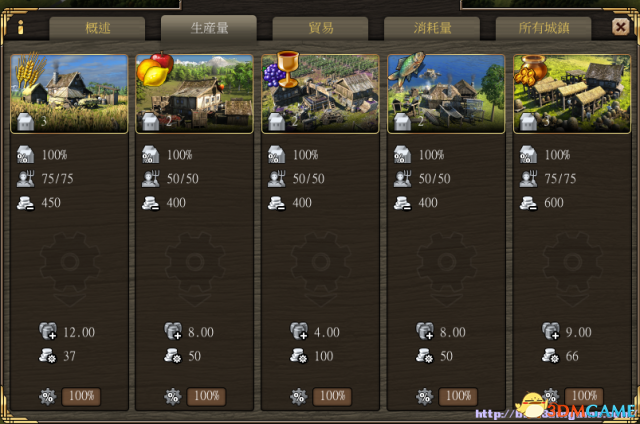Open the 所有城鎮 all towns tab
Viewport: 640px width, 424px height.
[x=543, y=28]
